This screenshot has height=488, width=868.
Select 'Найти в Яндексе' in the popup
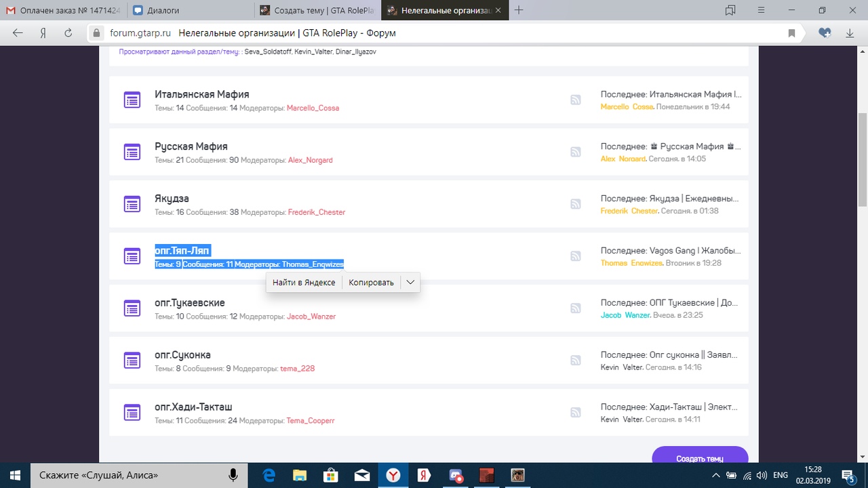[x=304, y=283]
